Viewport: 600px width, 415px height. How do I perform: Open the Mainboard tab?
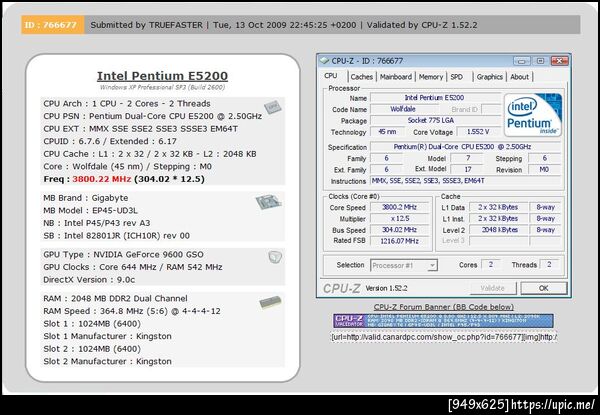click(x=396, y=77)
